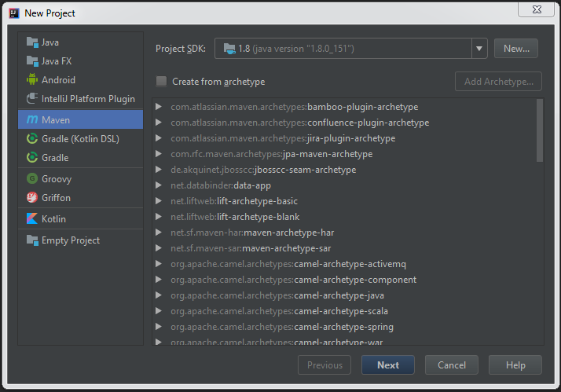Select the jpa-maven-archetype row text
Screen dimensions: 561x392
click(x=272, y=154)
